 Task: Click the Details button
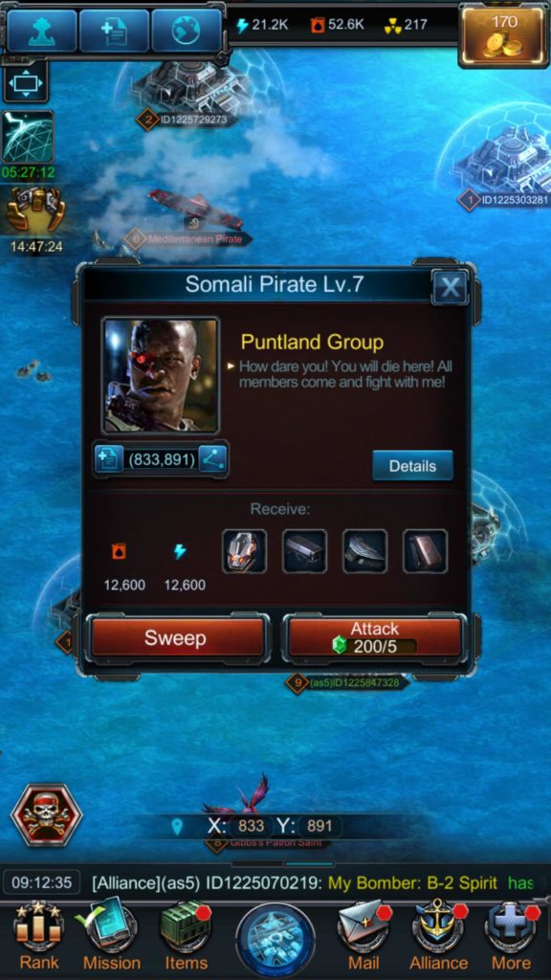pyautogui.click(x=412, y=466)
